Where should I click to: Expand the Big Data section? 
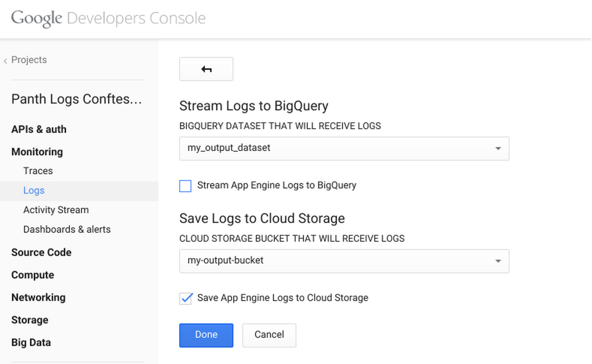click(x=31, y=343)
